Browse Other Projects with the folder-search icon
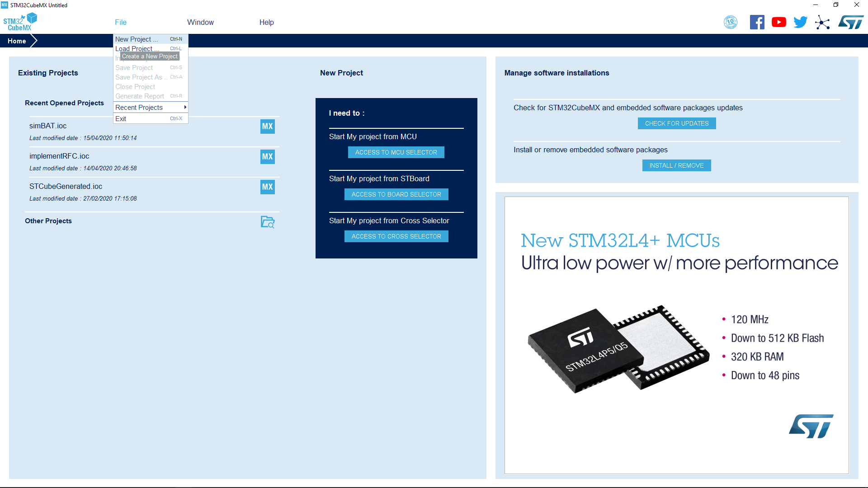This screenshot has width=868, height=488. 268,222
